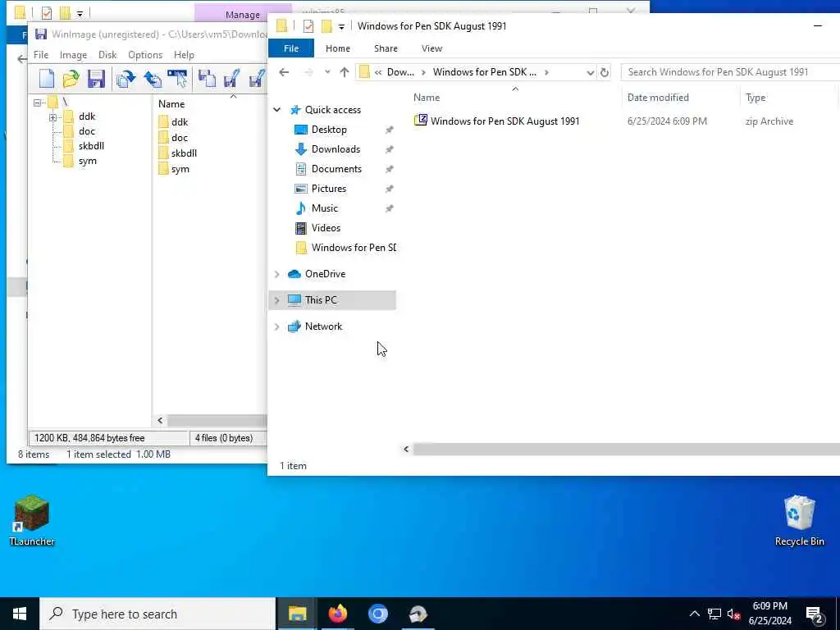Switch to the Share ribbon tab
This screenshot has height=630, width=840.
click(386, 48)
